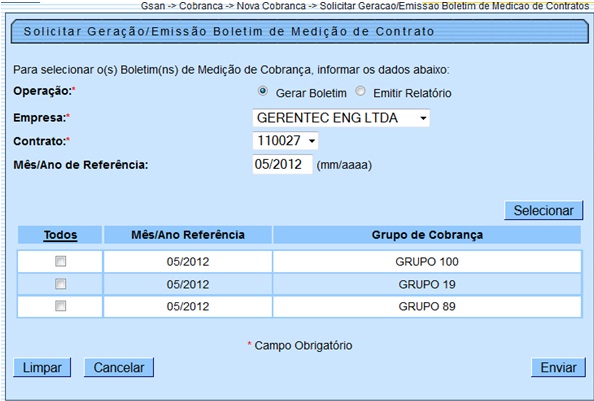The height and width of the screenshot is (401, 594).
Task: Click the Operação field label
Action: 44,91
